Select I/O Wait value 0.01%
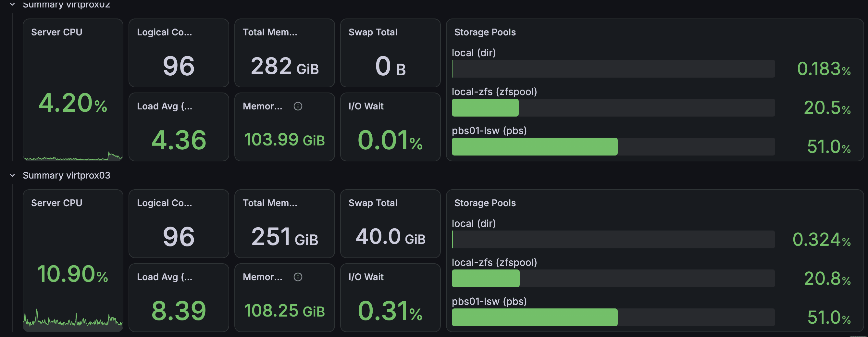The width and height of the screenshot is (868, 337). (x=390, y=140)
